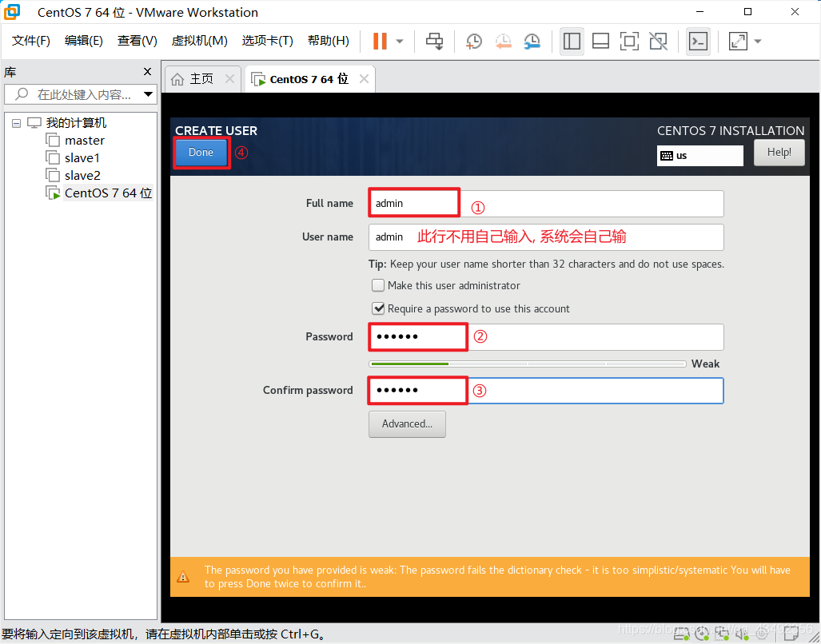Click the us keyboard layout selector
Screen dimensions: 821x644
click(700, 155)
